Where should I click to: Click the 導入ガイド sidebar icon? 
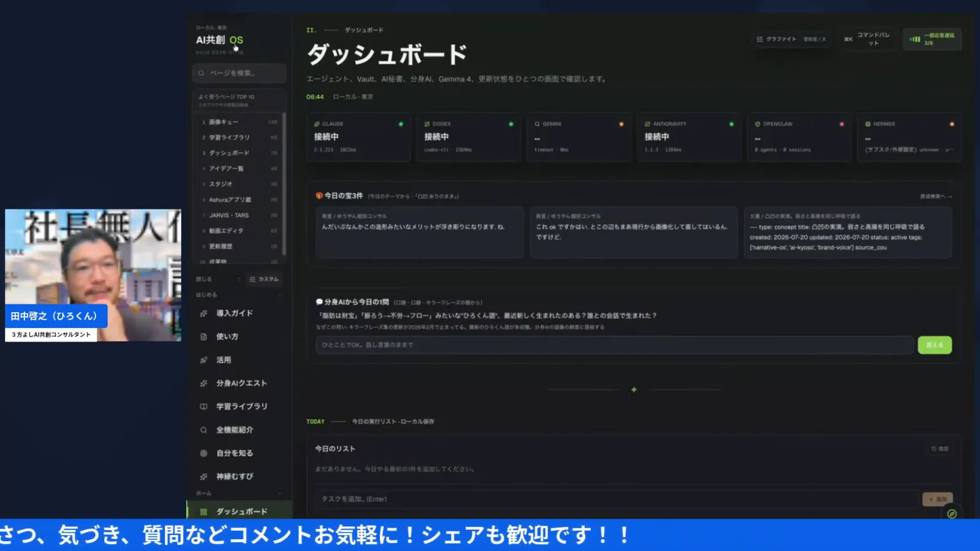203,313
